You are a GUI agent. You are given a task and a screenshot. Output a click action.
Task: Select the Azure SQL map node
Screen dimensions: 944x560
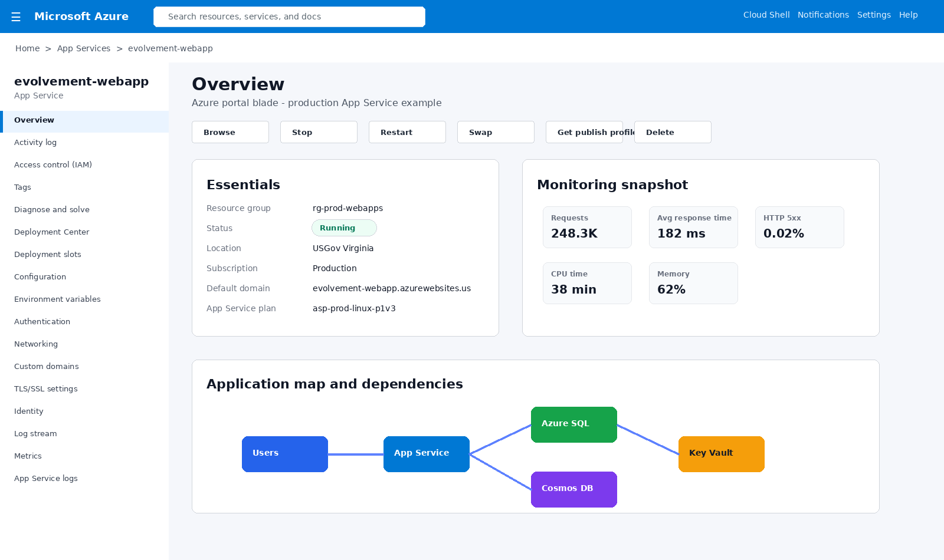(x=574, y=424)
